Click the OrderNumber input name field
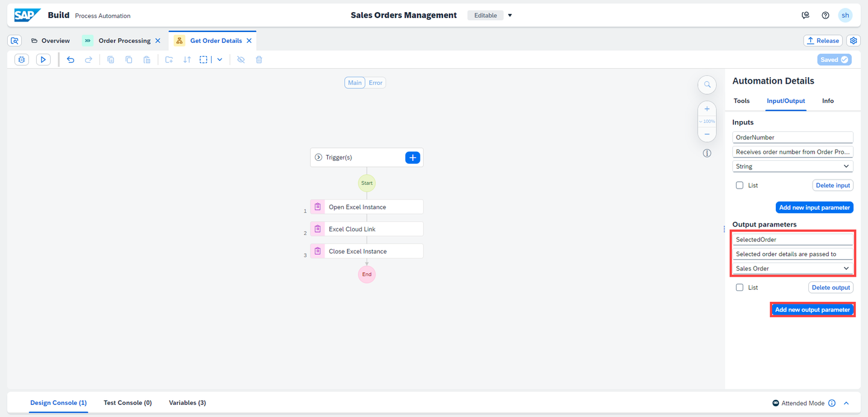The image size is (868, 417). [x=793, y=137]
